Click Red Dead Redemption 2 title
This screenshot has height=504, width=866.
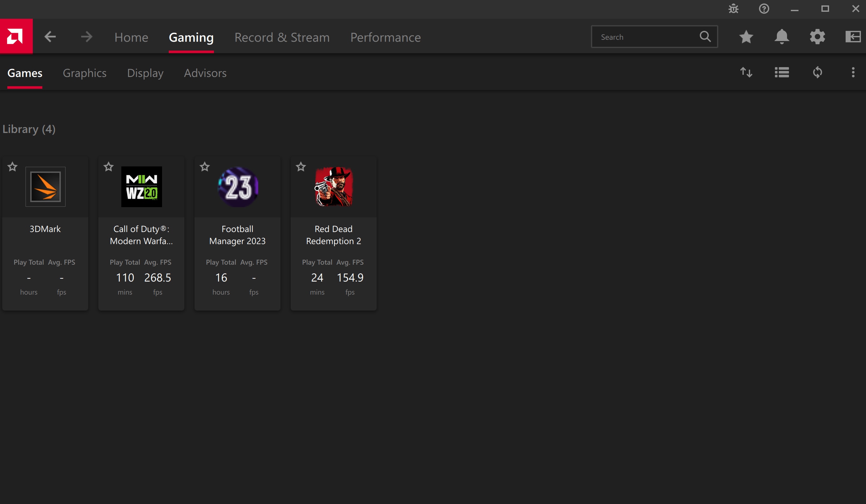(x=334, y=235)
